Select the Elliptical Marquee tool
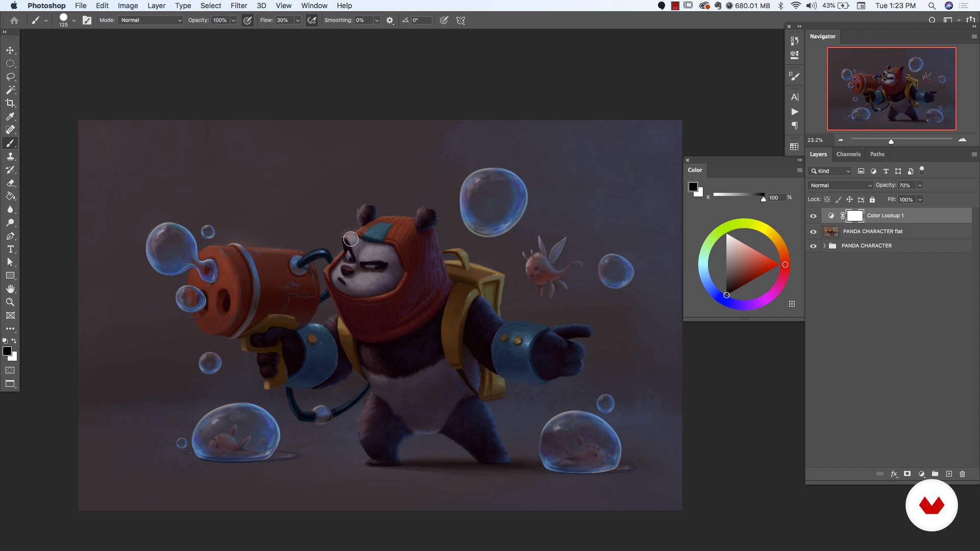The width and height of the screenshot is (980, 551). coord(10,64)
